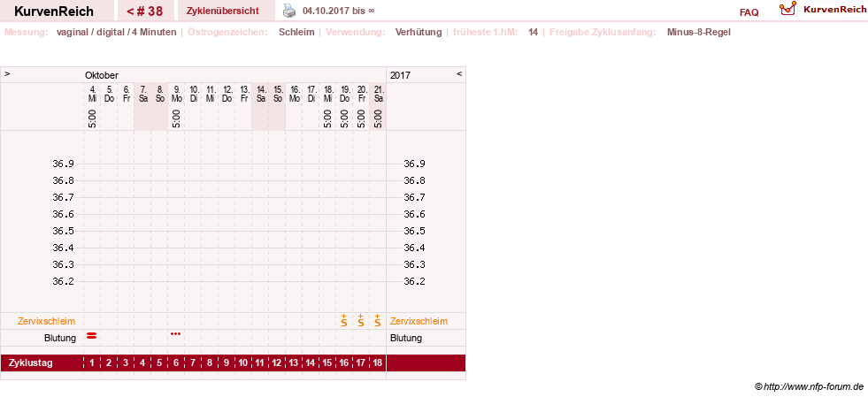Click Zyklustag cell 14

[311, 363]
